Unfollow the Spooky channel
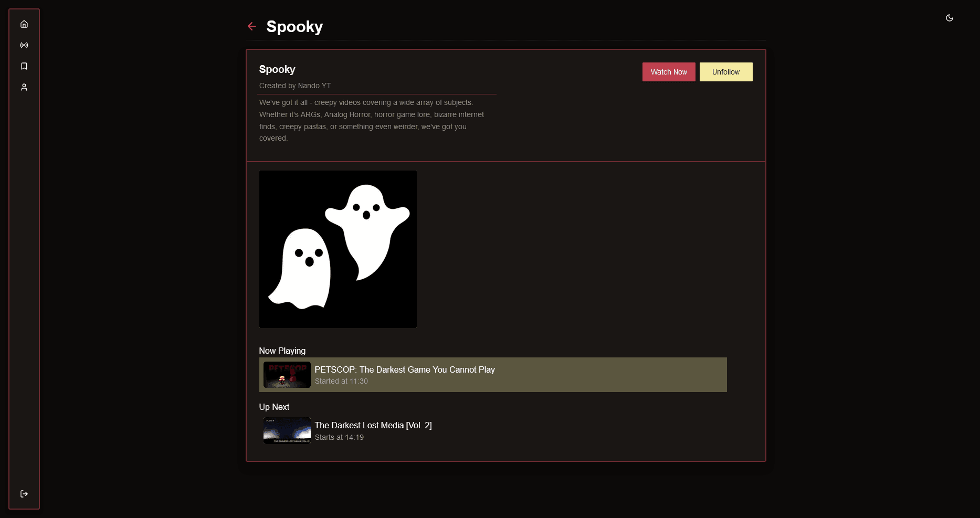The image size is (980, 518). (x=725, y=72)
